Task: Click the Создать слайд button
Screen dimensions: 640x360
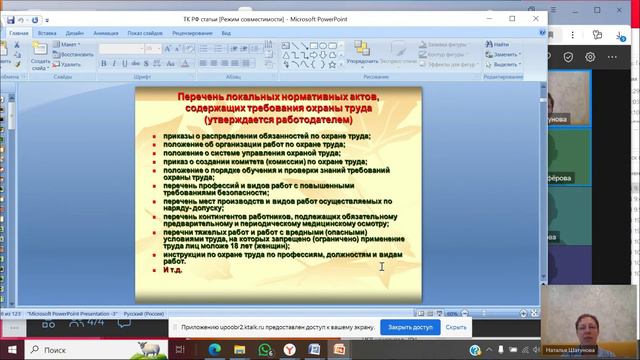Action: (x=40, y=56)
